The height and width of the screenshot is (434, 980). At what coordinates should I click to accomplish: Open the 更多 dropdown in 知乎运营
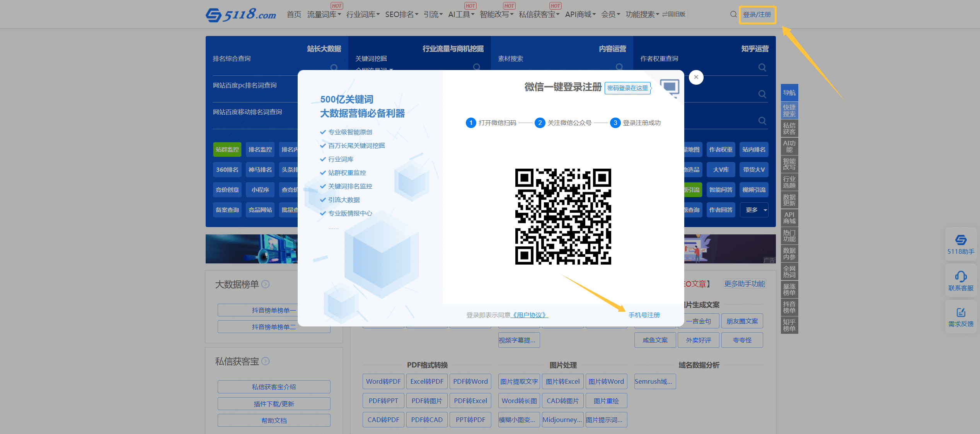pyautogui.click(x=754, y=210)
